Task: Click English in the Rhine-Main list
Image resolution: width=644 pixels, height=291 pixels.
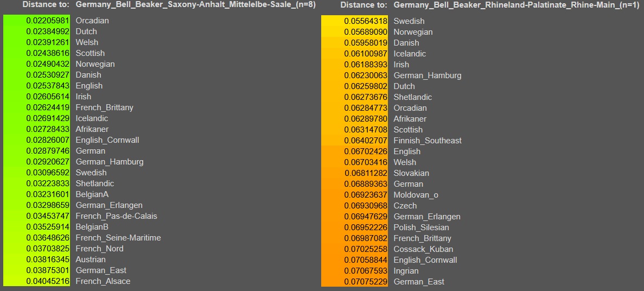Action: pyautogui.click(x=407, y=151)
